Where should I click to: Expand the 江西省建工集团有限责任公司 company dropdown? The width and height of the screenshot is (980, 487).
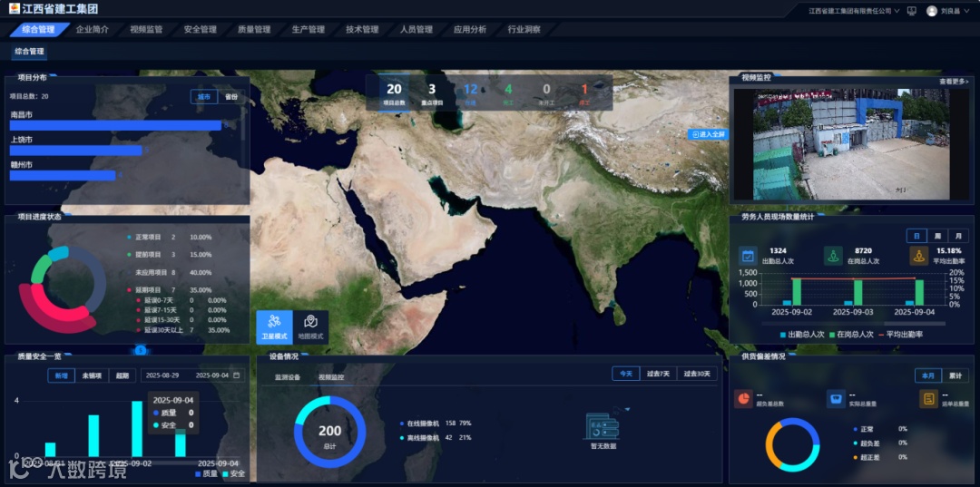pos(854,11)
